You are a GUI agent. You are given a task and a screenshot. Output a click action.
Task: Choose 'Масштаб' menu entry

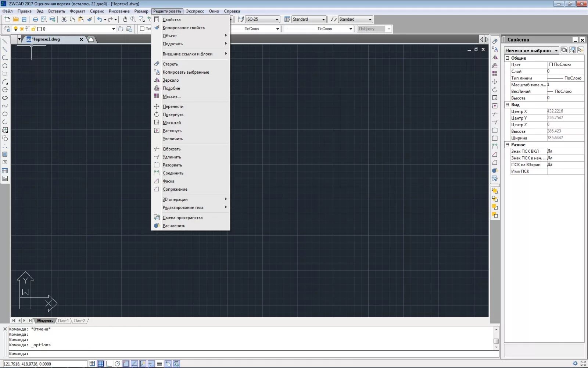(x=172, y=123)
